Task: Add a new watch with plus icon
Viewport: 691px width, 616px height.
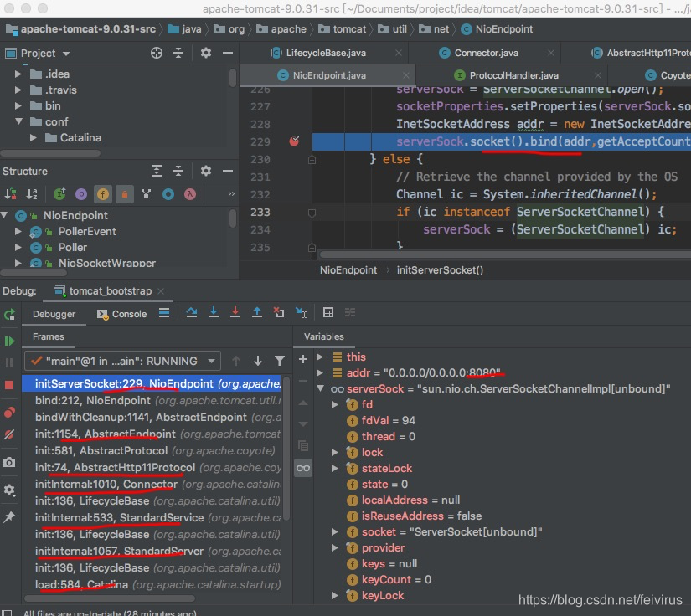Action: pos(303,359)
